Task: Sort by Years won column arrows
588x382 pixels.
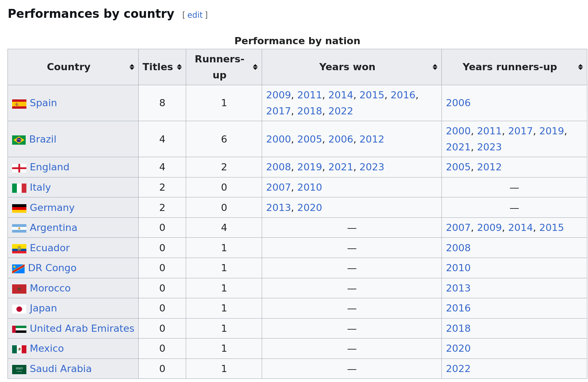Action: [435, 67]
